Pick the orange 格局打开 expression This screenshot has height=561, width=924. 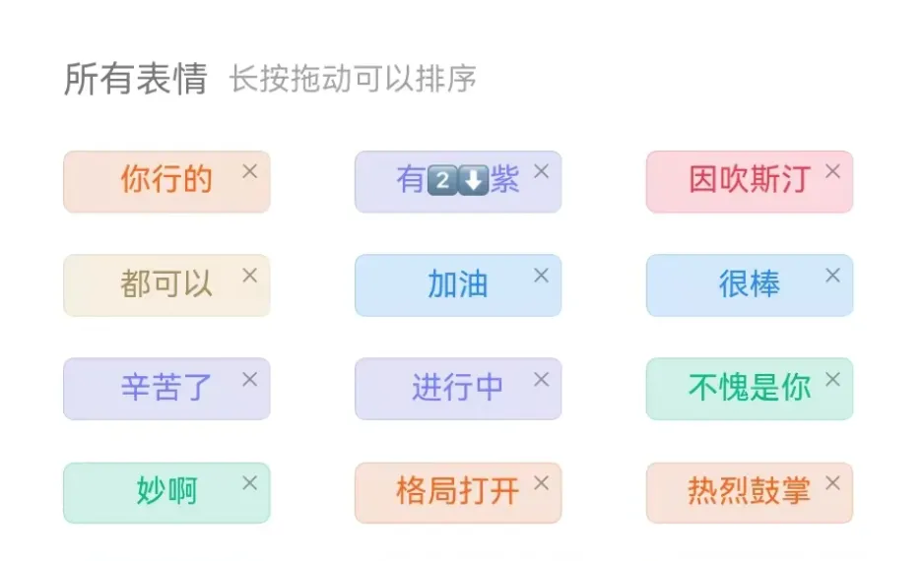click(x=458, y=493)
